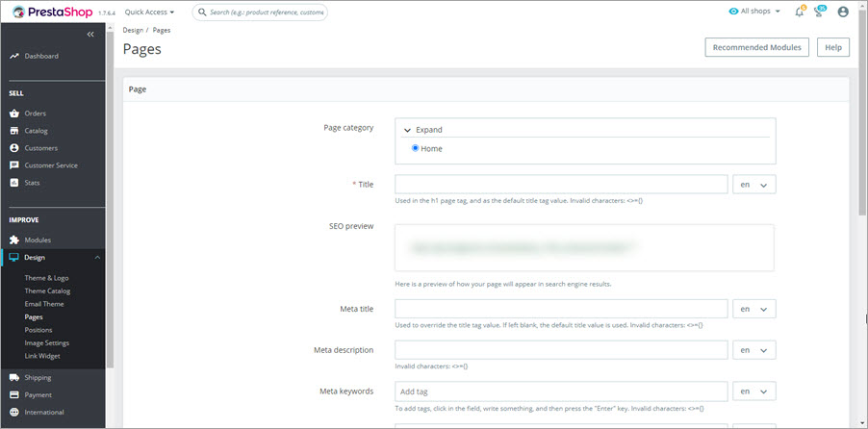Open Positions submenu
The width and height of the screenshot is (868, 429).
pos(38,330)
